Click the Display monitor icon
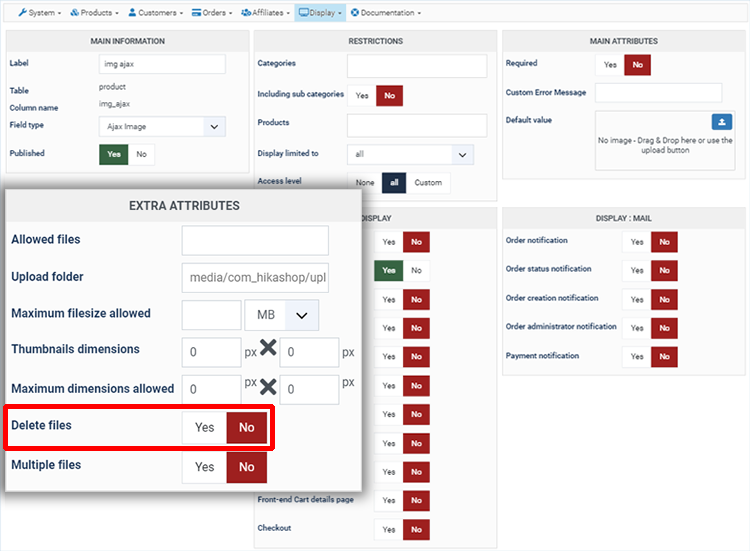The width and height of the screenshot is (750, 551). click(x=304, y=13)
